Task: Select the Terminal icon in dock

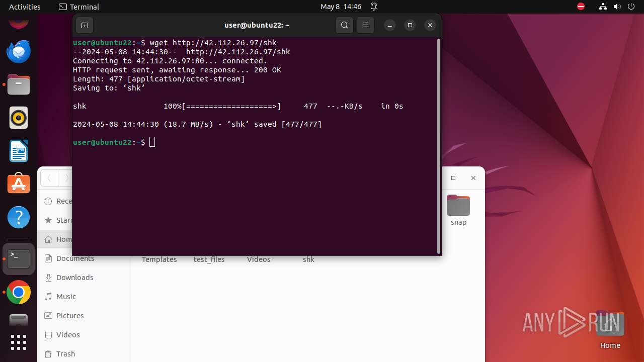Action: 19,259
